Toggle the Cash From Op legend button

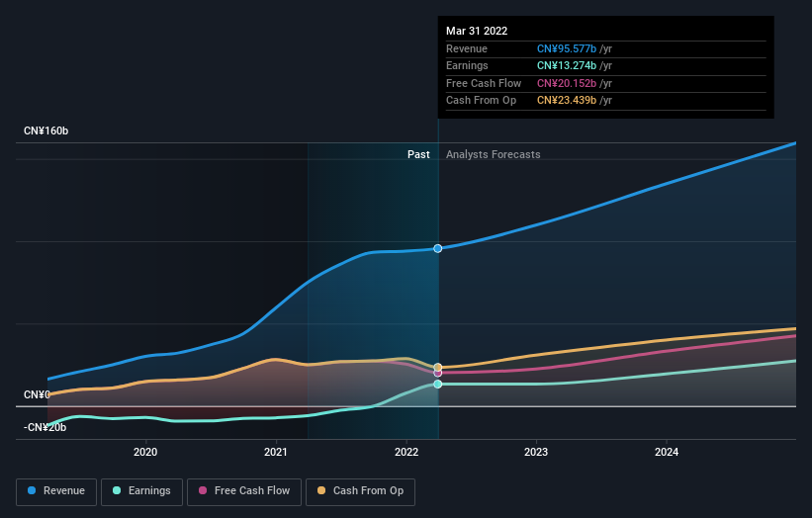360,491
